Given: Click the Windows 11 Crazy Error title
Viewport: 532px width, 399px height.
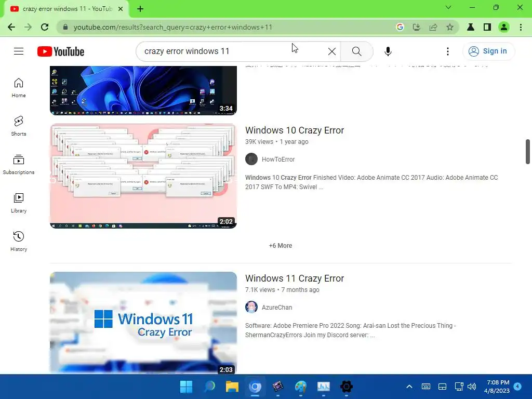Looking at the screenshot, I should point(295,278).
